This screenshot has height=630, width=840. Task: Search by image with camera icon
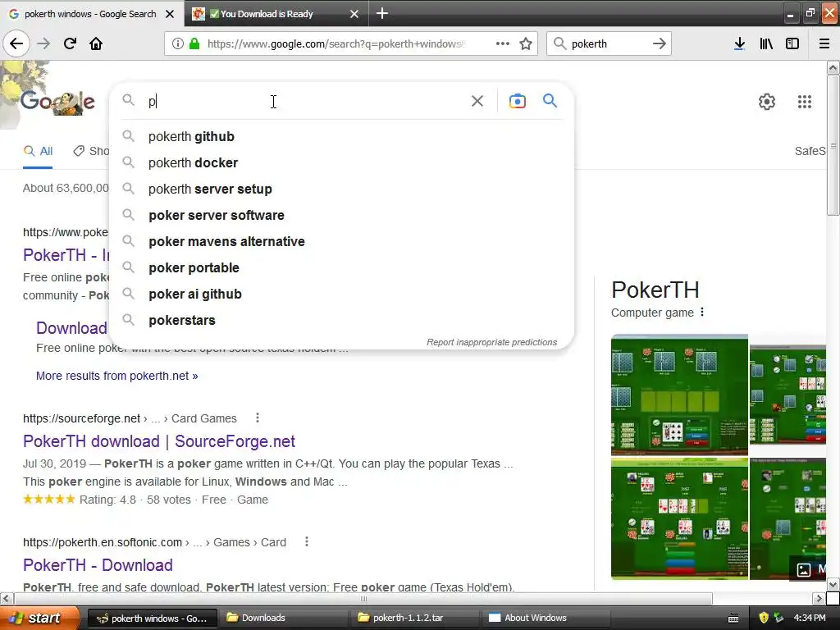pos(517,101)
